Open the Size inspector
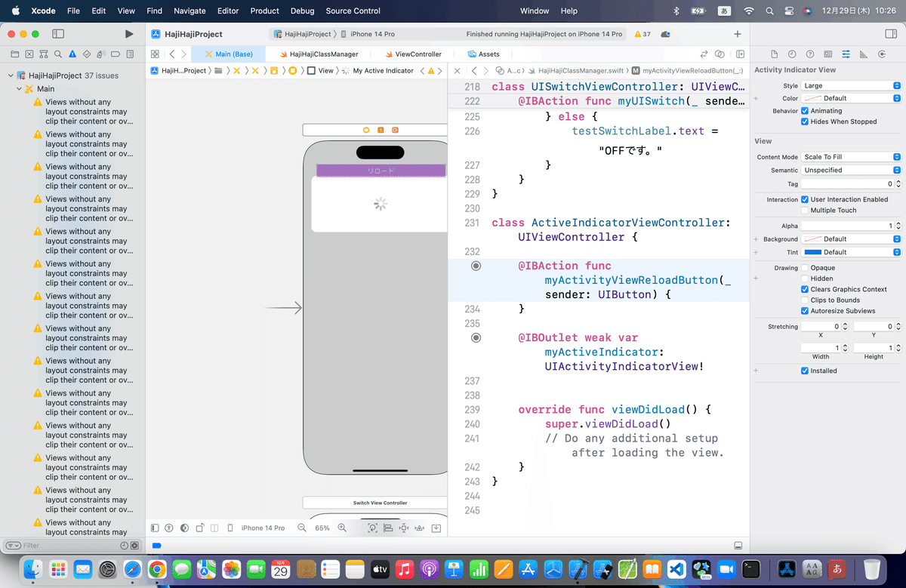 coord(864,54)
